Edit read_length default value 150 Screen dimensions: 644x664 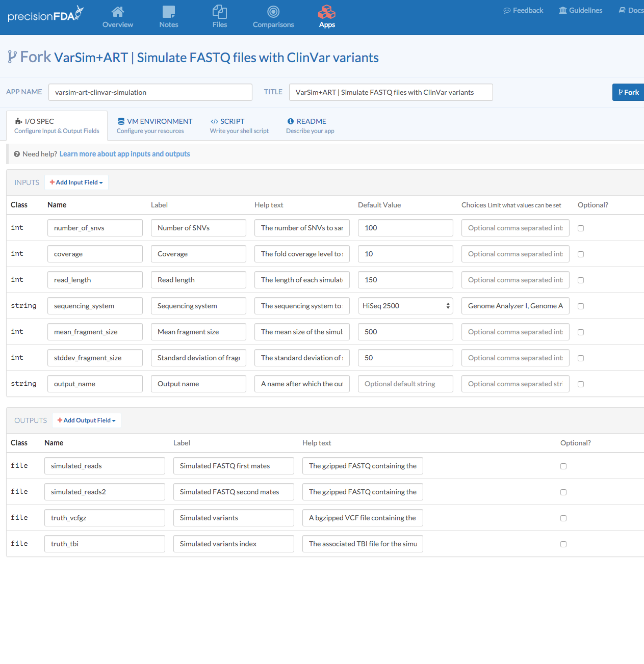[x=405, y=280]
